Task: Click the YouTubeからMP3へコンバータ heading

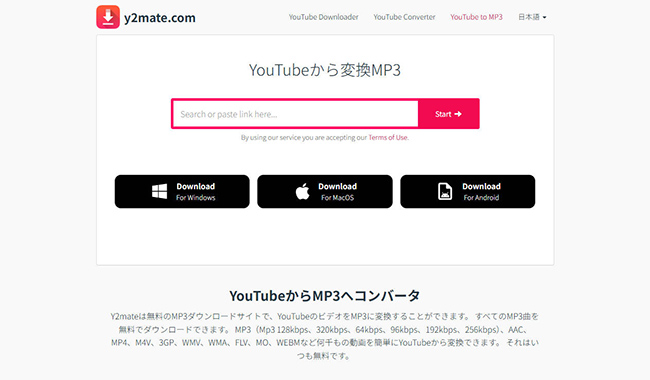Action: 325,296
